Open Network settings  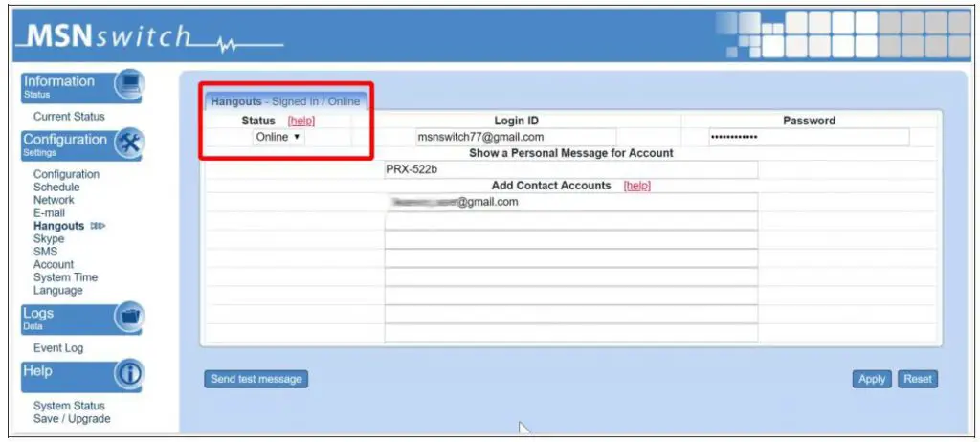click(54, 200)
